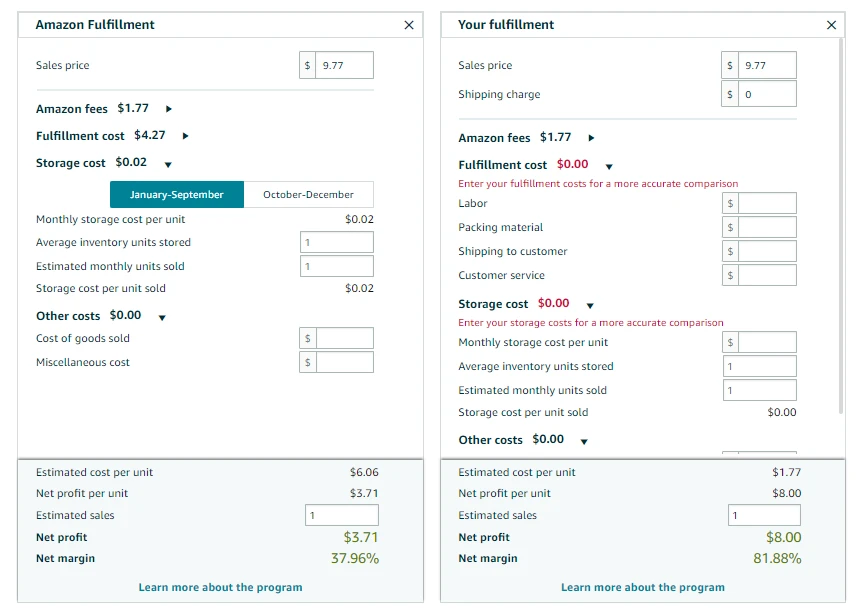The height and width of the screenshot is (616, 857).
Task: Open Learn more about the program under Amazon Fulfillment
Action: (x=219, y=587)
